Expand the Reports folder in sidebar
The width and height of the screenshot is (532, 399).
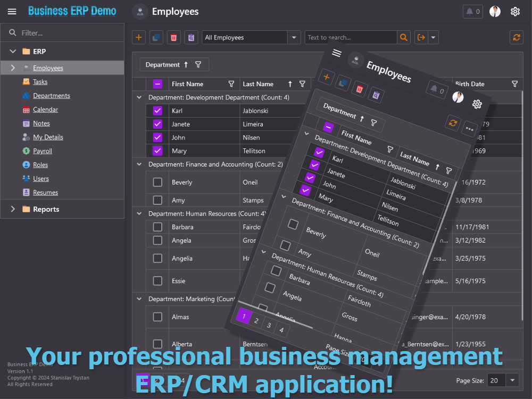coord(13,209)
